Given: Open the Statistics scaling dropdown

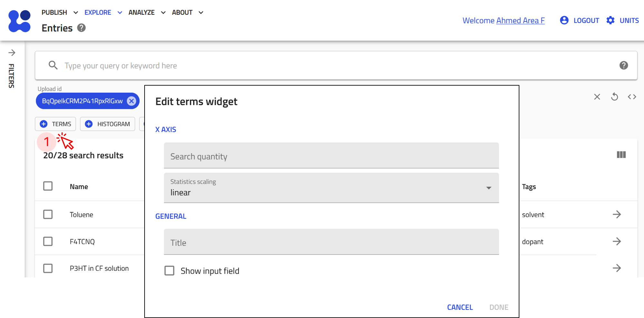Looking at the screenshot, I should 331,188.
